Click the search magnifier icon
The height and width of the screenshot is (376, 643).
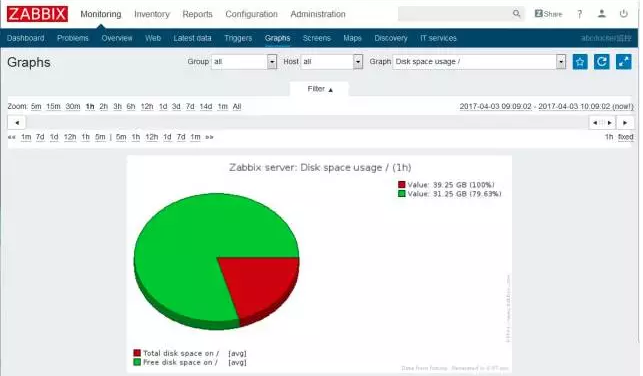coord(516,14)
